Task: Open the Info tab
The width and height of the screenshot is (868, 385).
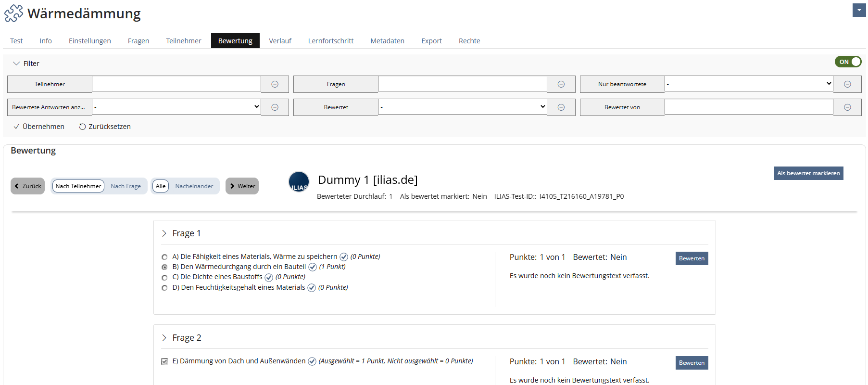Action: (x=46, y=41)
